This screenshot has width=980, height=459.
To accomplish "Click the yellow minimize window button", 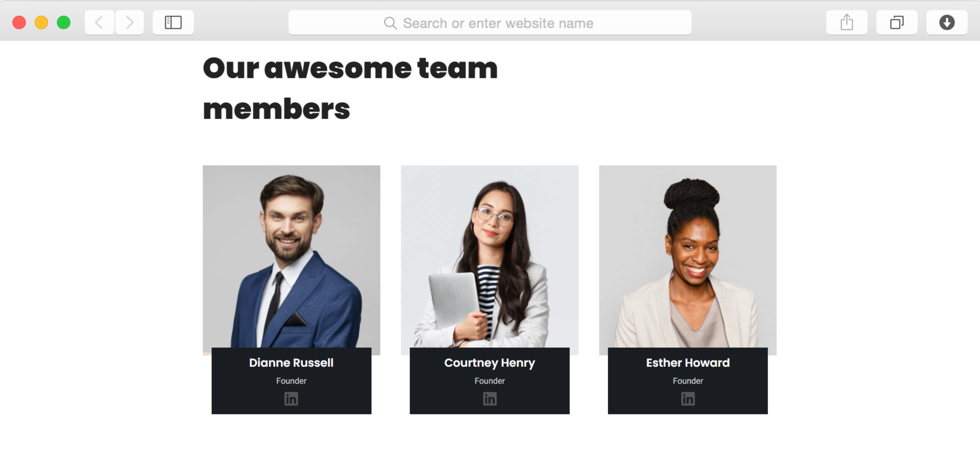I will click(x=41, y=22).
